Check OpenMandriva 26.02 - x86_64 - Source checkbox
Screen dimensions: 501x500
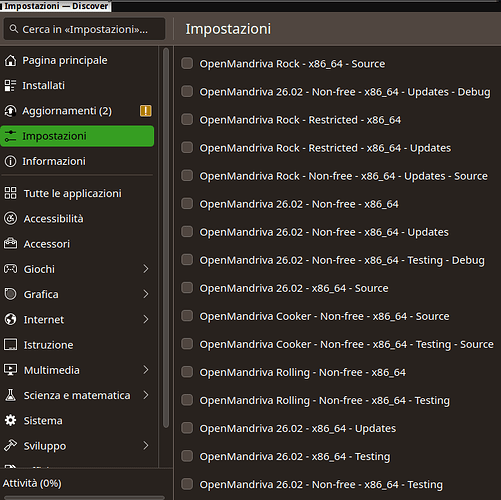tap(187, 288)
